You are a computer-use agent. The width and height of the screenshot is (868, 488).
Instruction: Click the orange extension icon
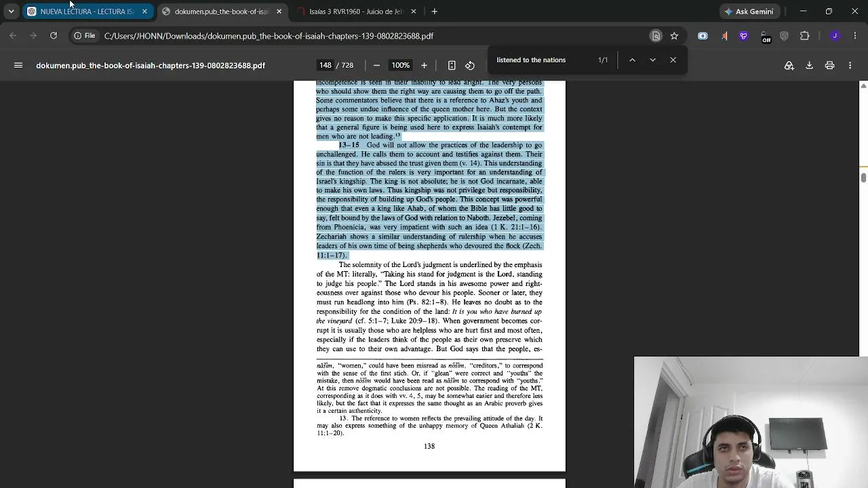tap(724, 36)
